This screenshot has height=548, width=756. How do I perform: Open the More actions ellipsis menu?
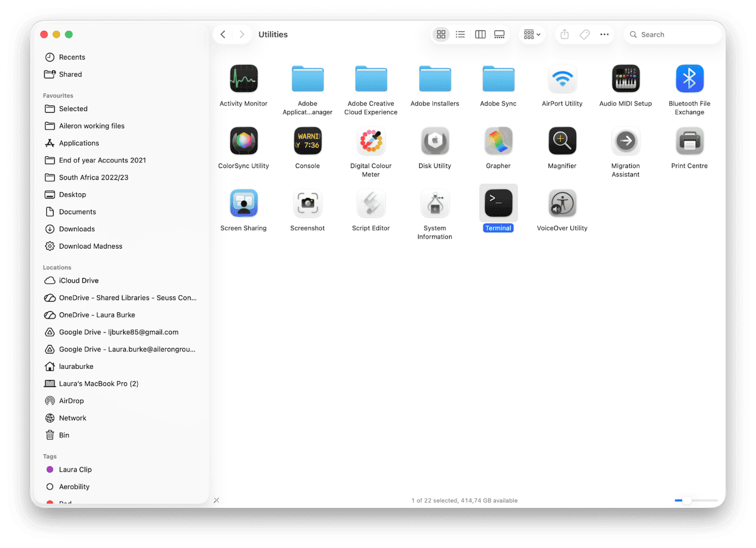click(604, 34)
